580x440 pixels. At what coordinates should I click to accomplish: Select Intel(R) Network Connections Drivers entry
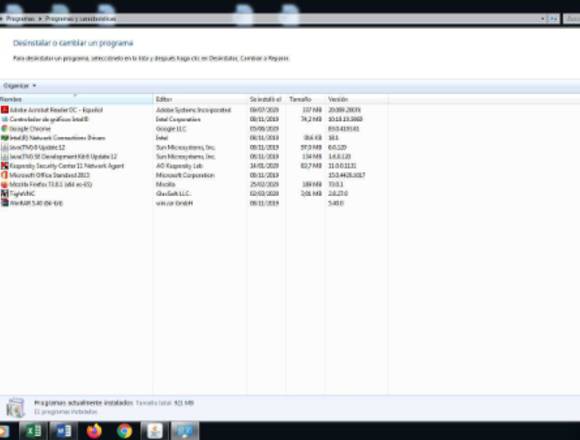point(57,138)
